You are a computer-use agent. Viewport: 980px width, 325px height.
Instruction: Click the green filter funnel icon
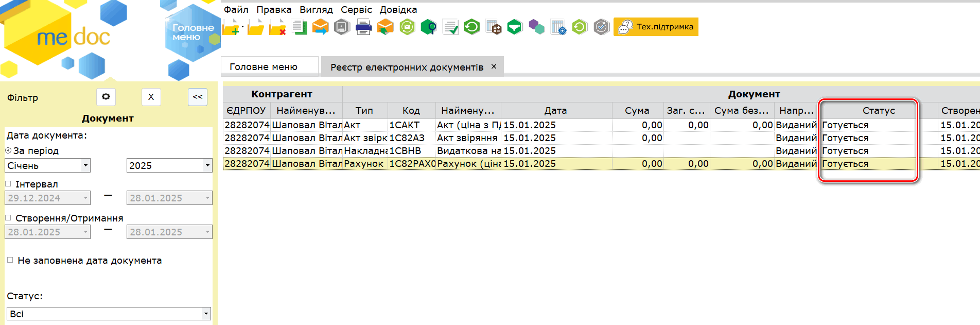514,27
